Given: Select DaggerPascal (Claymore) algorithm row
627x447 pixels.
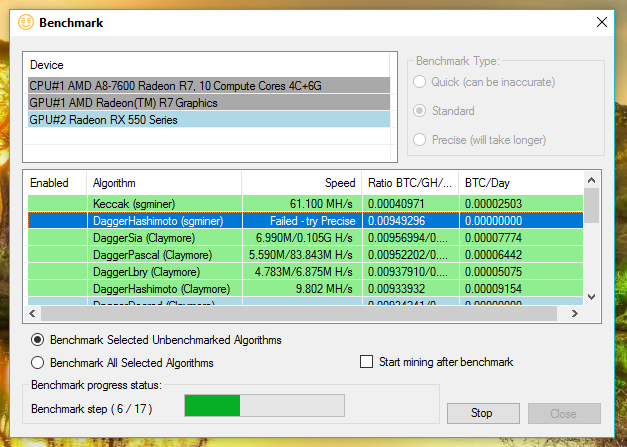Looking at the screenshot, I should point(306,255).
